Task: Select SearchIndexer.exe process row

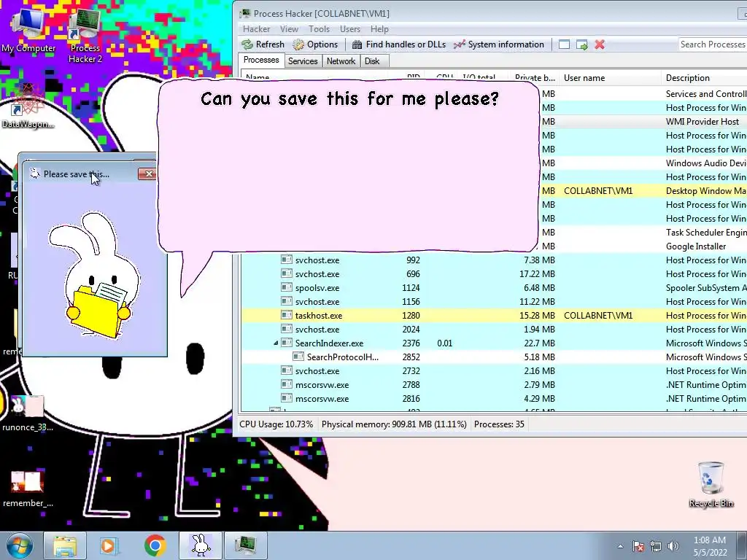Action: click(494, 343)
